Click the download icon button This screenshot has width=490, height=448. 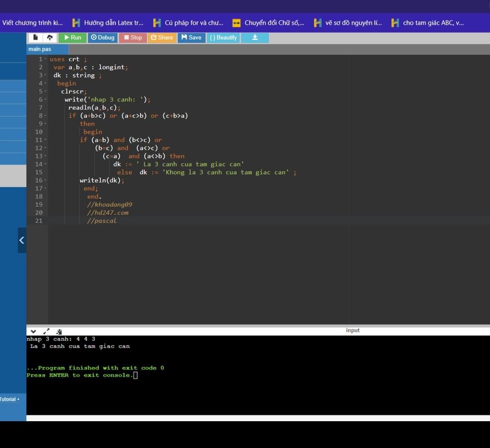(255, 37)
